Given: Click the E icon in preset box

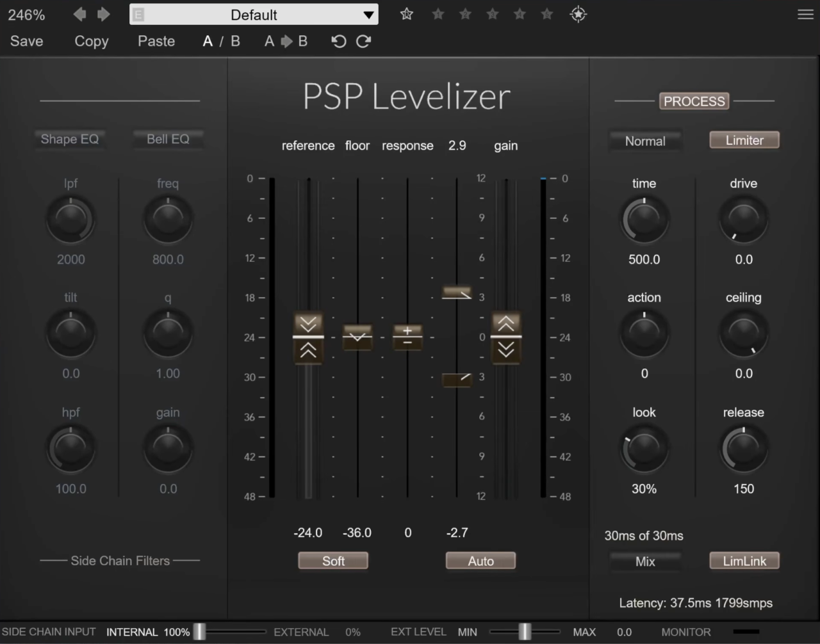Looking at the screenshot, I should point(138,15).
